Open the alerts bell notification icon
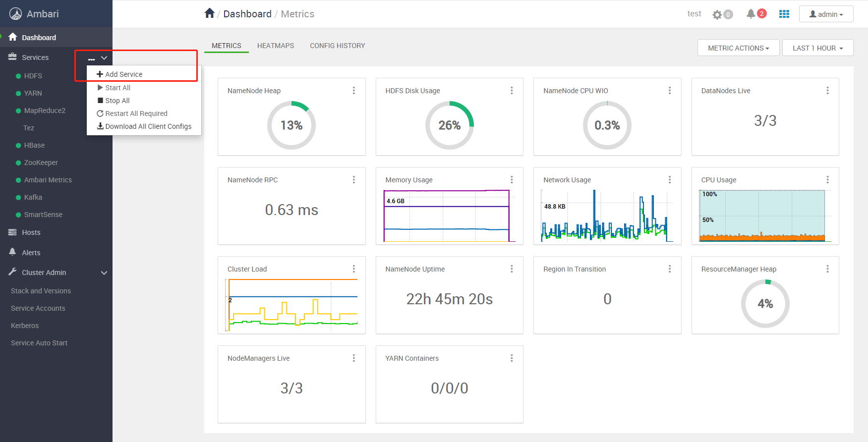The width and height of the screenshot is (868, 442). (751, 14)
